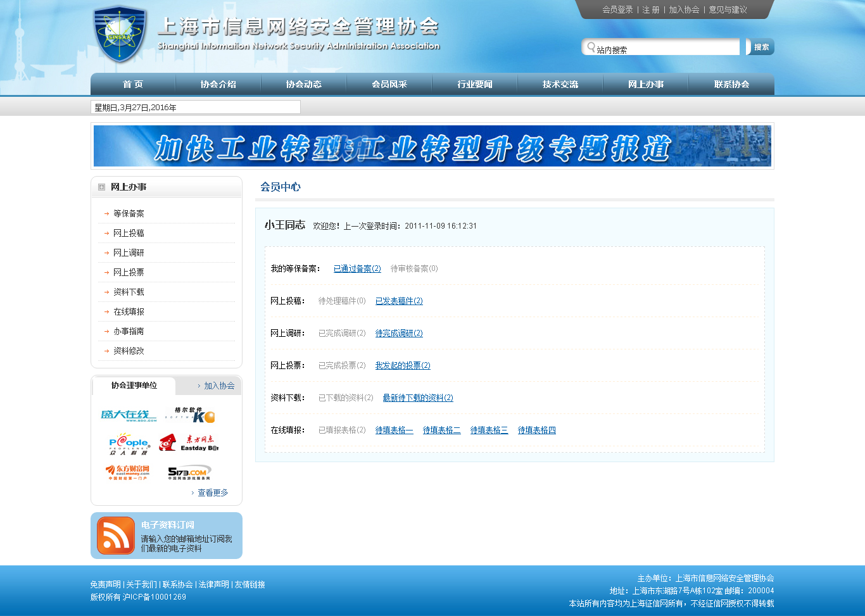Open the 已通过备案(2) link

[x=357, y=269]
